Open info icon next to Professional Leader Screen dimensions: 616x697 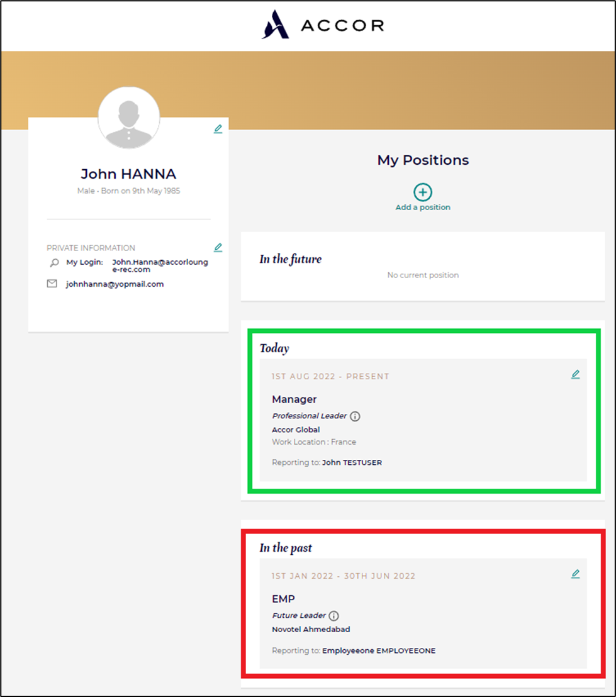(x=355, y=416)
